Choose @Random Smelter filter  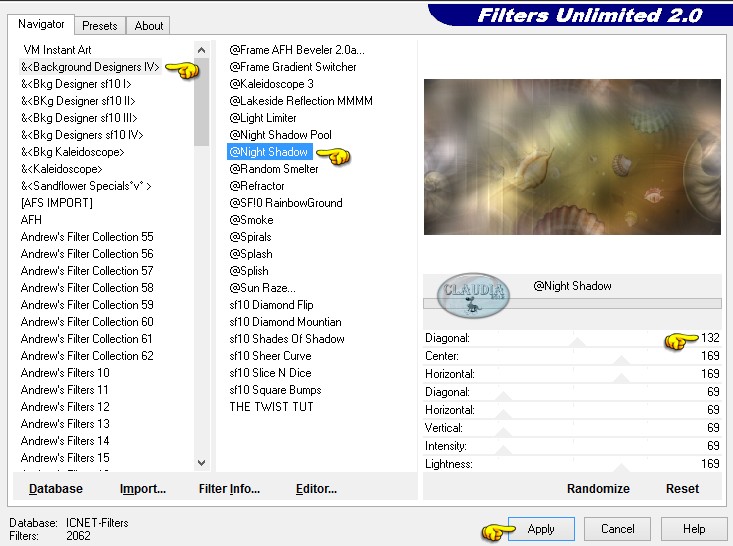pyautogui.click(x=273, y=169)
